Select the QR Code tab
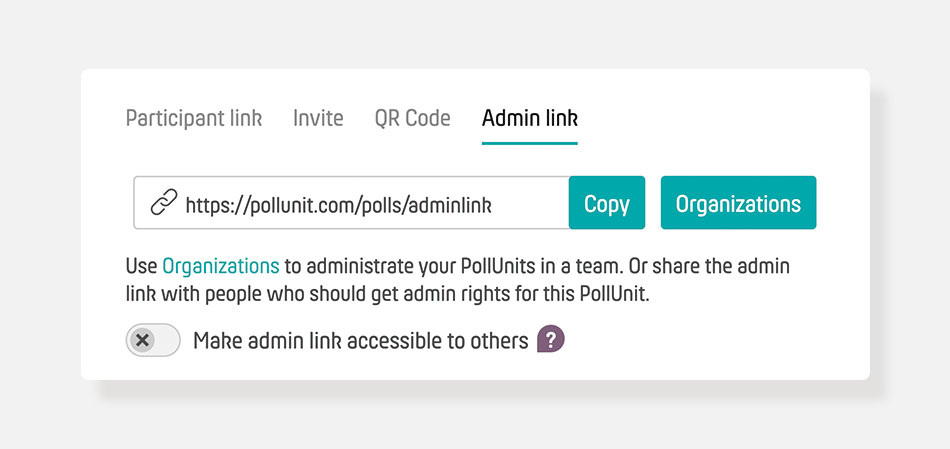 413,118
